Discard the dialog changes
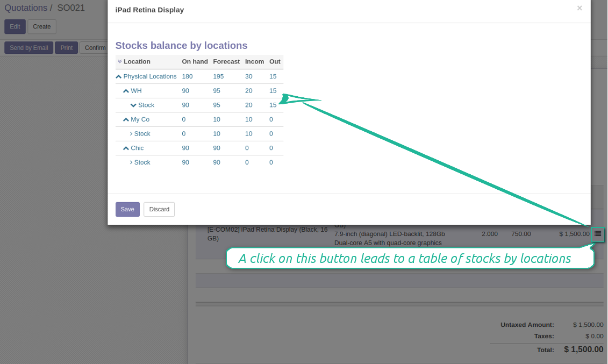 159,209
